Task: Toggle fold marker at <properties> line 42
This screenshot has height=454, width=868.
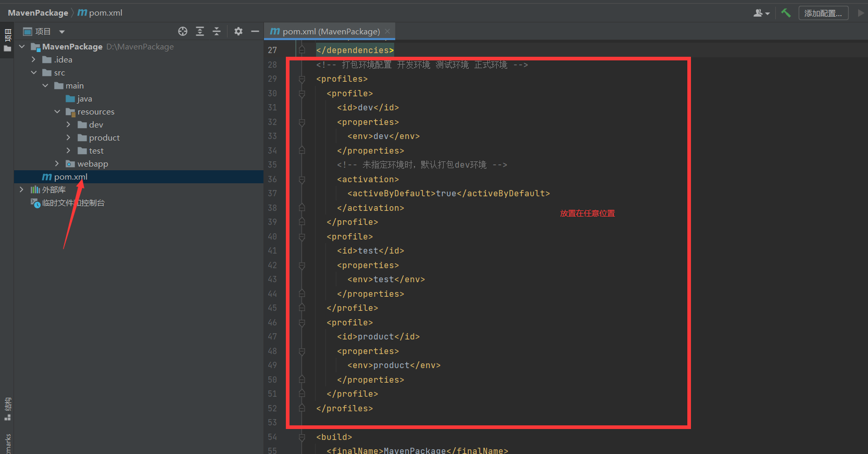Action: pos(301,266)
